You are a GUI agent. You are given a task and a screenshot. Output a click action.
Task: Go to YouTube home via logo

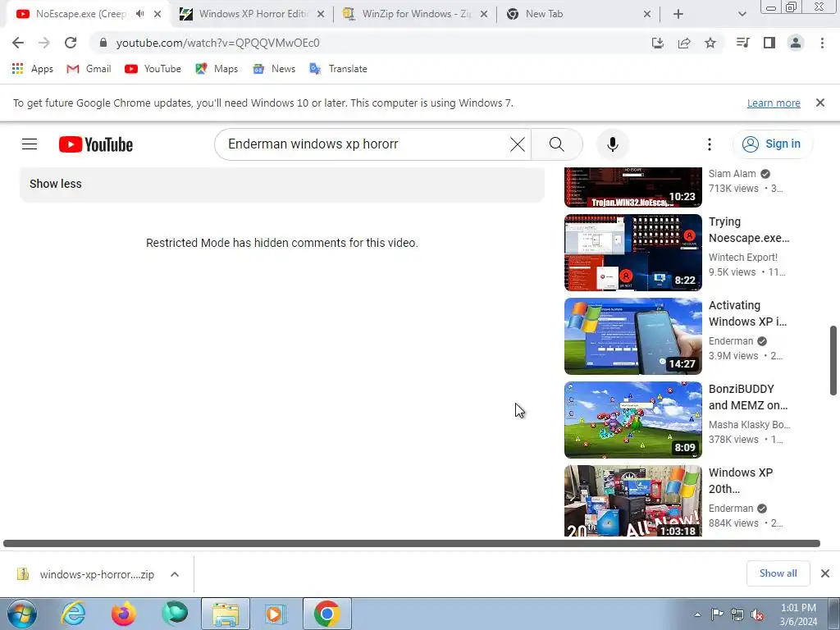pyautogui.click(x=96, y=144)
